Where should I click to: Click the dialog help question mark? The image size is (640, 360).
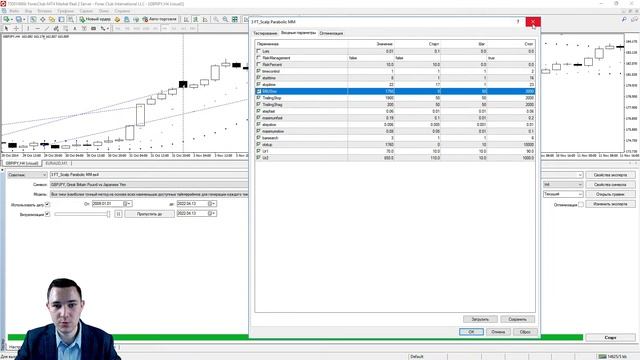(518, 22)
